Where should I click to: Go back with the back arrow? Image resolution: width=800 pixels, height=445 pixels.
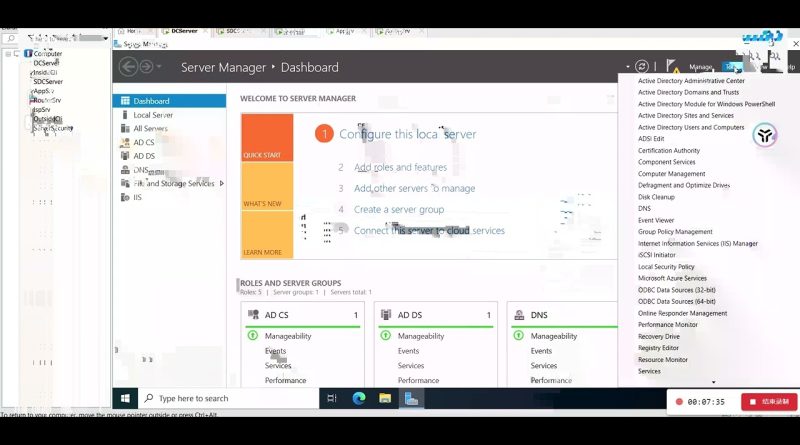pos(128,67)
